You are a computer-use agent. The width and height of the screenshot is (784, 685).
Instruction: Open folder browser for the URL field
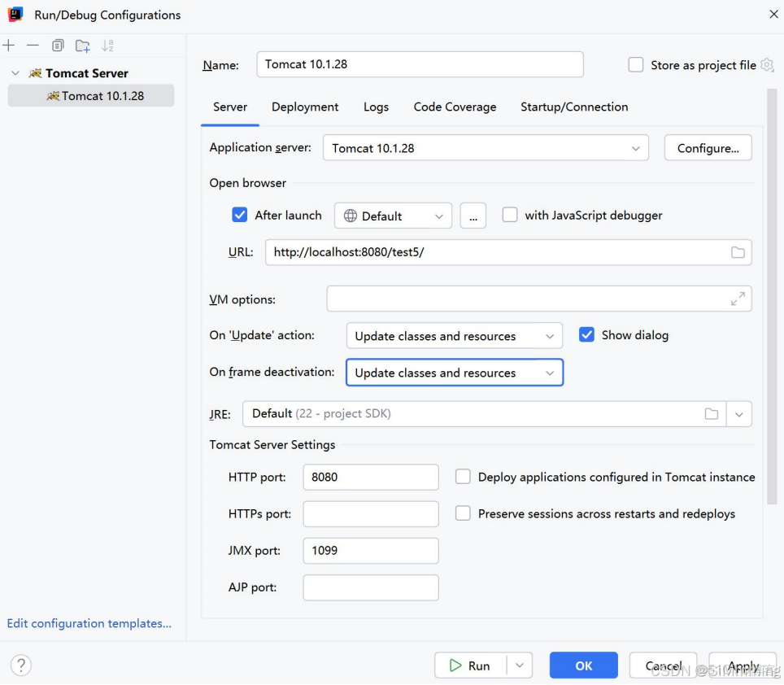tap(738, 252)
